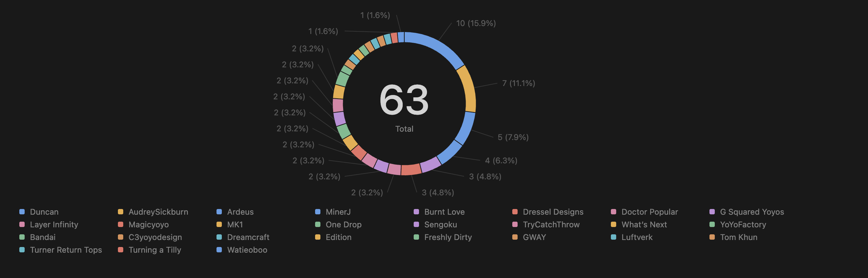This screenshot has height=278, width=868.
Task: Click the center total value 63
Action: (x=404, y=100)
